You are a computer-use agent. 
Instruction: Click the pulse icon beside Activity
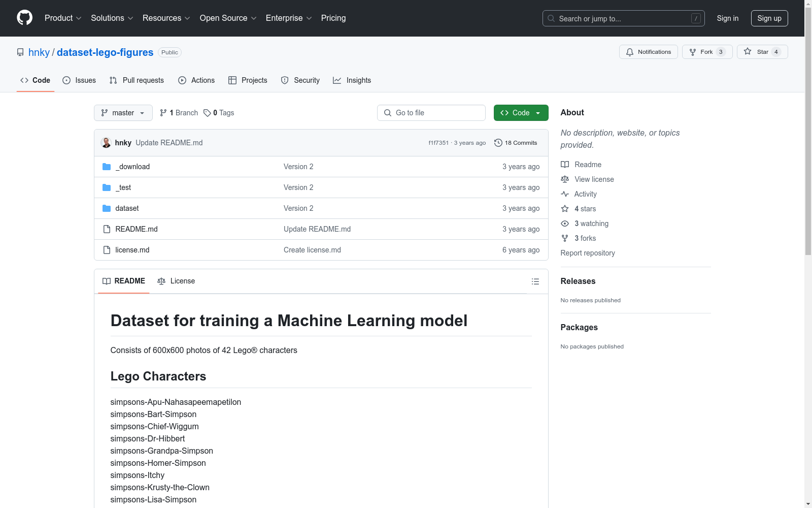coord(565,194)
